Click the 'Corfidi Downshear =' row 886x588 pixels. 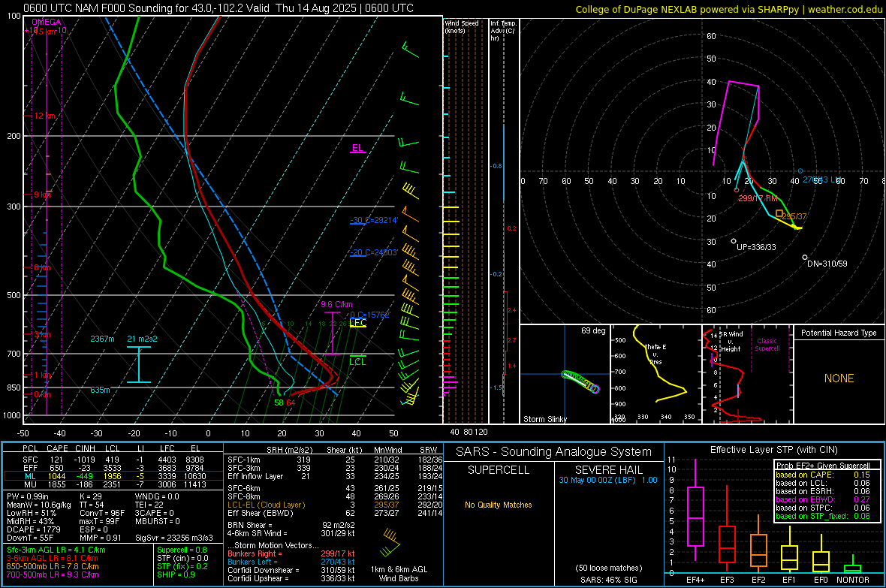click(291, 570)
